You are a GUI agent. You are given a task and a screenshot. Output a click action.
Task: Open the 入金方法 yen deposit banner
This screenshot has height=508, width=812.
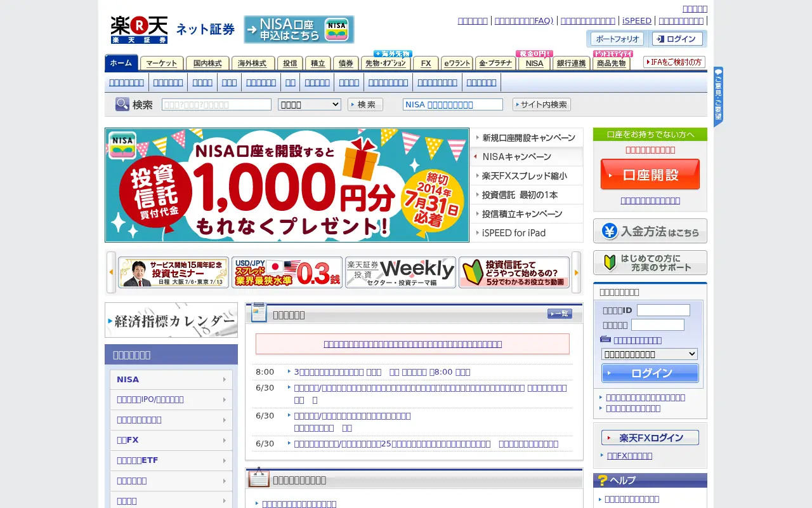coord(650,231)
